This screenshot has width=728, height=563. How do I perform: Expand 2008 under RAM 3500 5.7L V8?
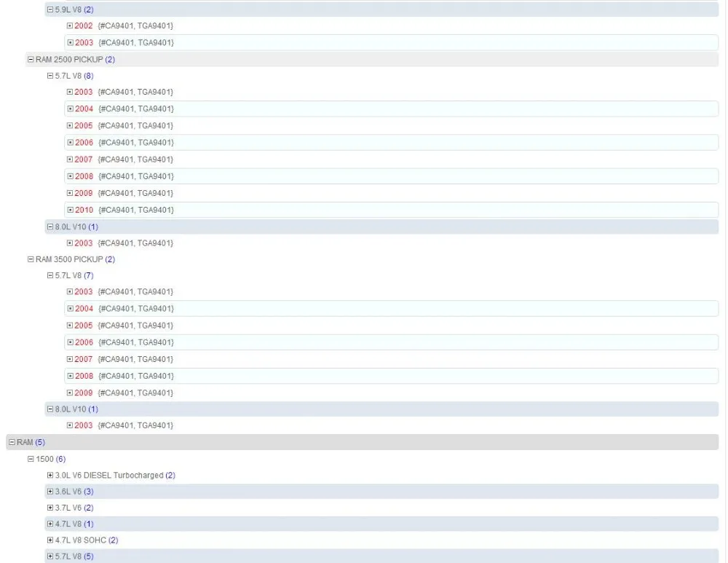click(70, 376)
